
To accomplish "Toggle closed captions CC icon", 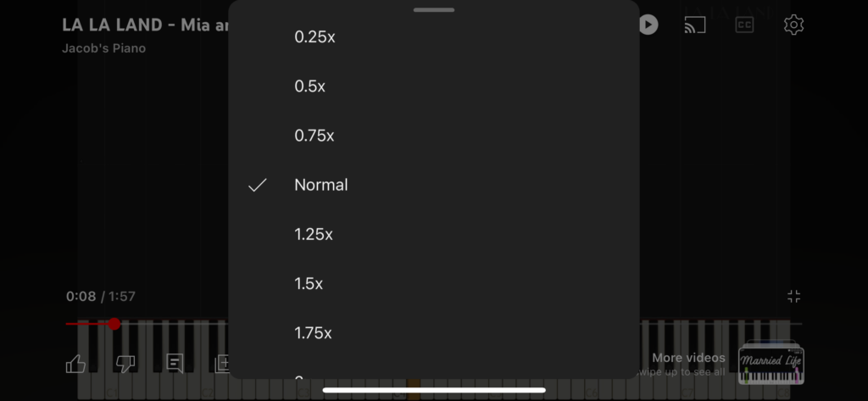I will [744, 25].
